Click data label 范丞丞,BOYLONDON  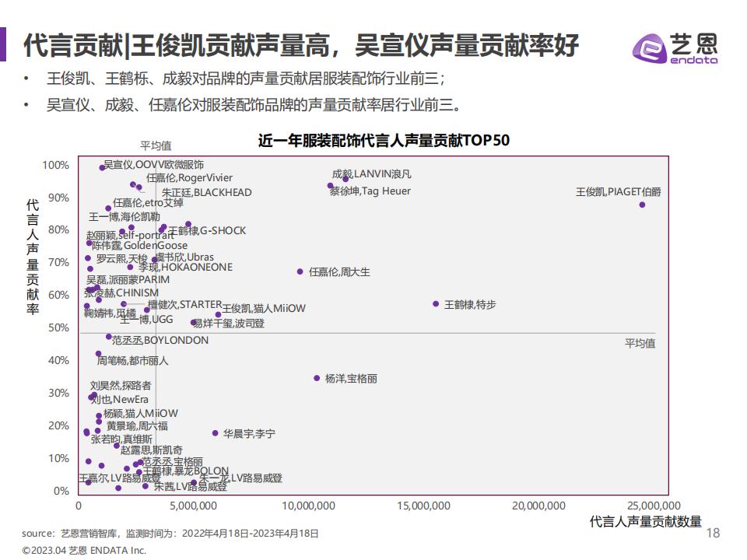coord(160,340)
